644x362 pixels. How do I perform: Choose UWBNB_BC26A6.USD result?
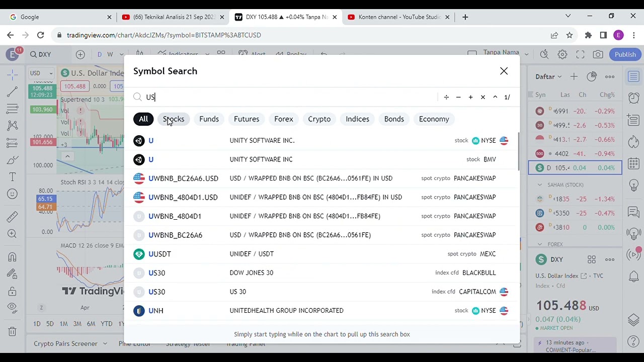(322, 178)
